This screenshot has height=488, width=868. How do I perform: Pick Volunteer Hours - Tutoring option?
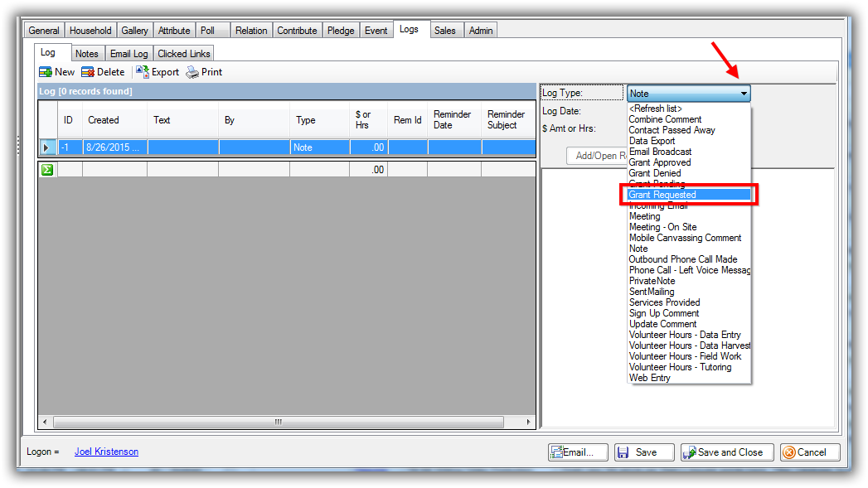pyautogui.click(x=680, y=367)
